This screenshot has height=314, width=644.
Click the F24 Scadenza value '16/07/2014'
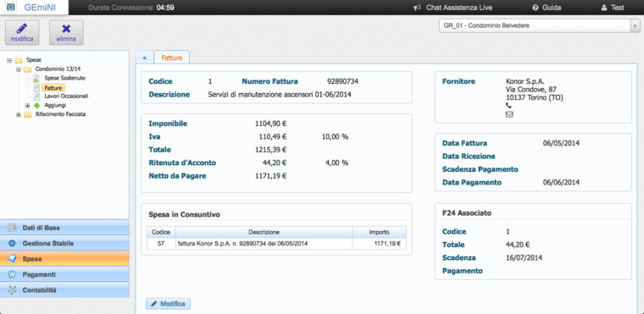click(x=524, y=258)
